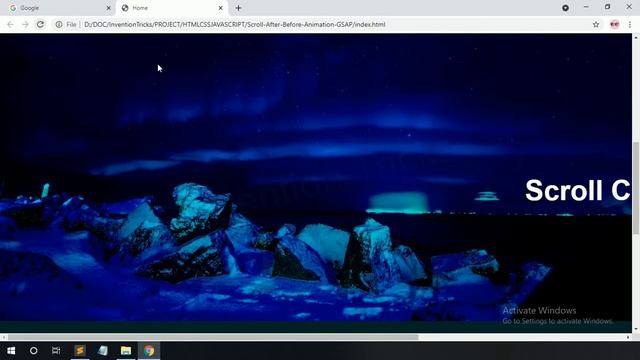Open a new browser tab
This screenshot has width=640, height=360.
point(238,8)
